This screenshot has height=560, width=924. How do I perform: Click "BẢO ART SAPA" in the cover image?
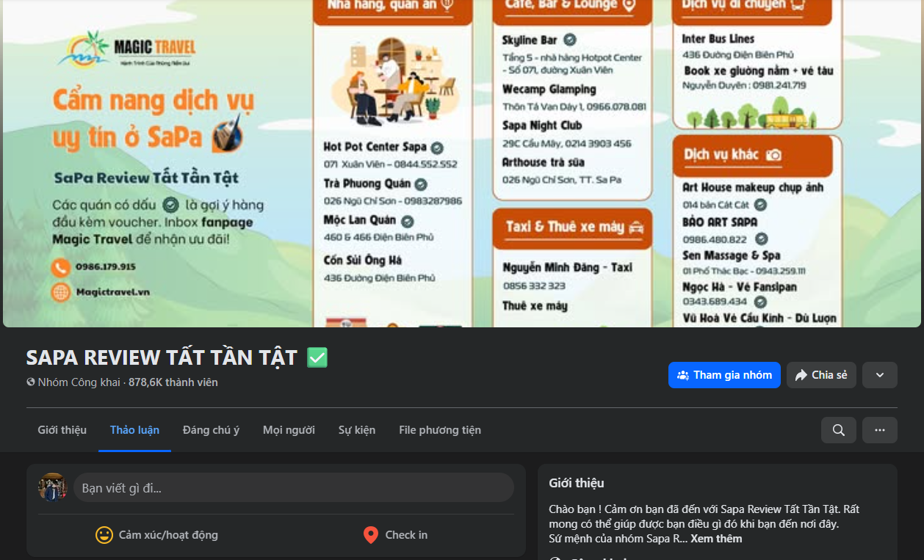(x=720, y=222)
